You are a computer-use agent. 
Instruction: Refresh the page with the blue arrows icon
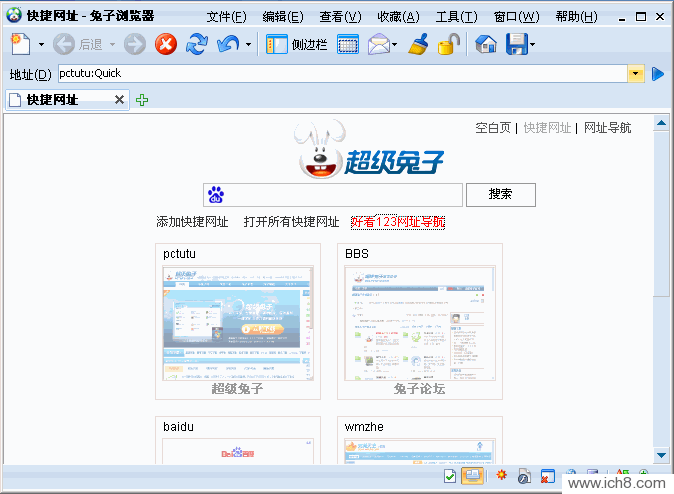click(197, 44)
